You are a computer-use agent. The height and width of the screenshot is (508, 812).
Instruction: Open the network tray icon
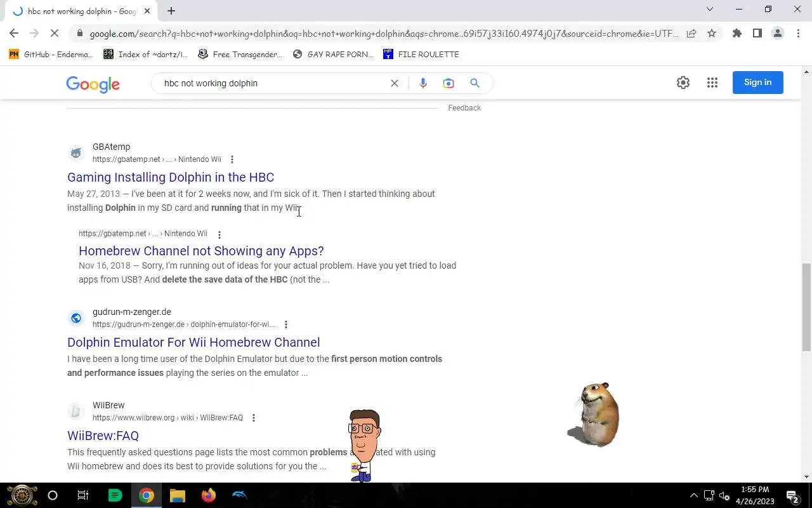[x=709, y=495]
